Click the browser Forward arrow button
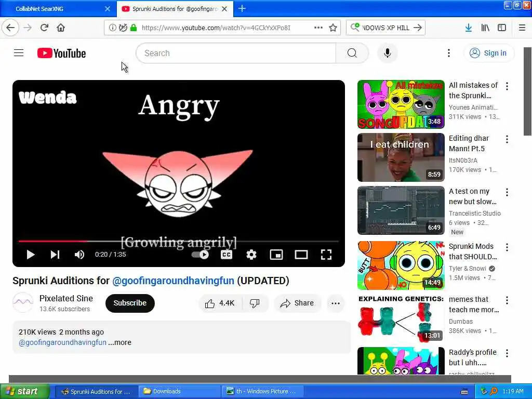Viewport: 532px width, 399px height. click(x=28, y=28)
